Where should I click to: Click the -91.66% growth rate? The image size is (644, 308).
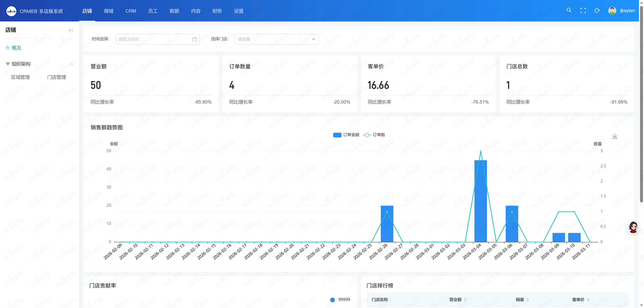(619, 102)
